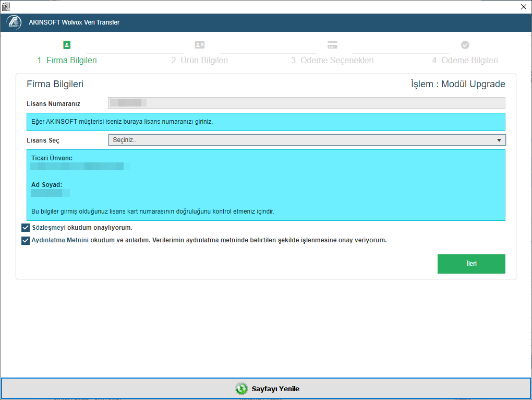Viewport: 532px width, 400px height.
Task: Click the window icon in title bar
Action: [x=6, y=6]
